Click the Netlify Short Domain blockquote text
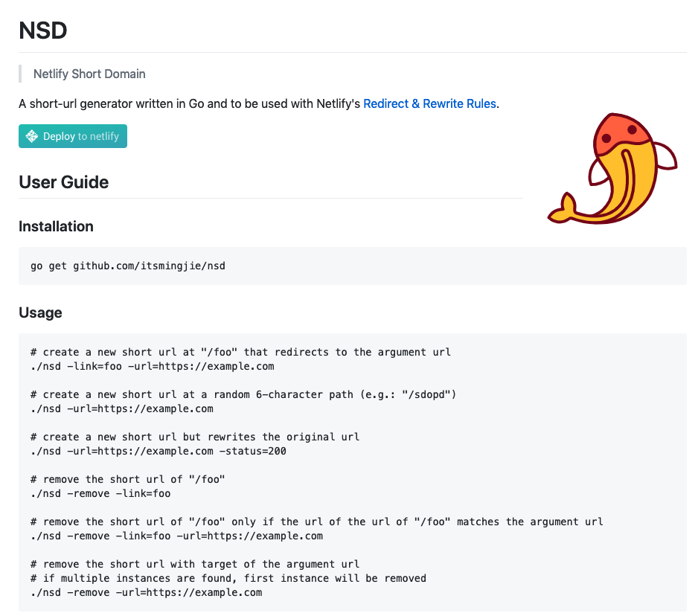 89,74
